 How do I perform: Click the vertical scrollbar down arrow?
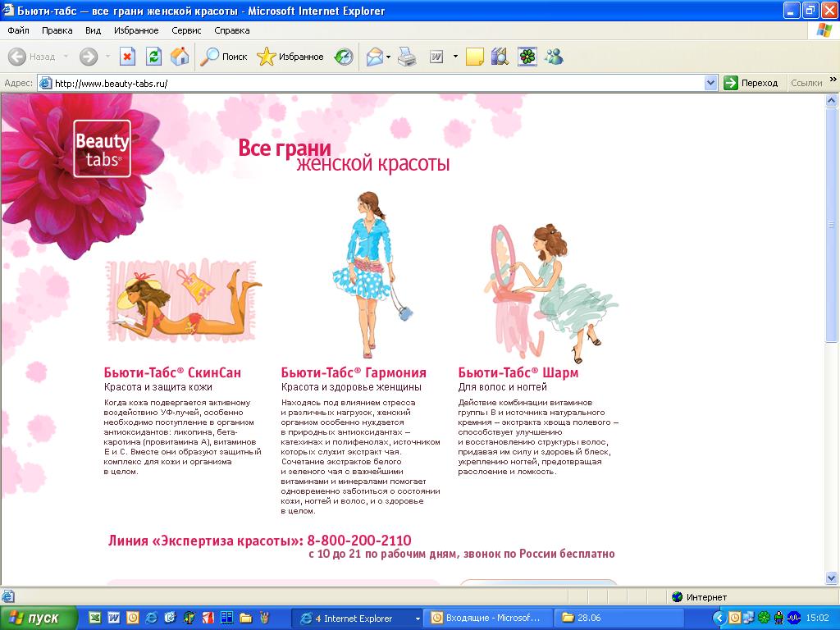(832, 577)
